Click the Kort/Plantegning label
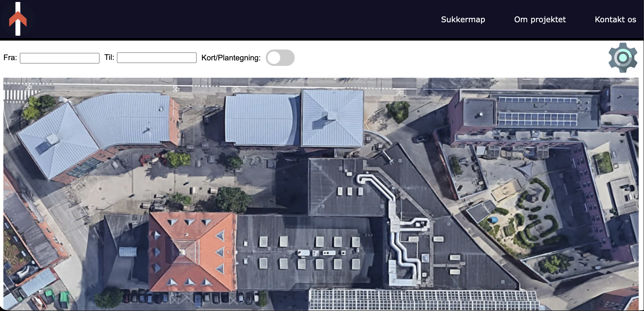The height and width of the screenshot is (311, 644). click(x=230, y=58)
